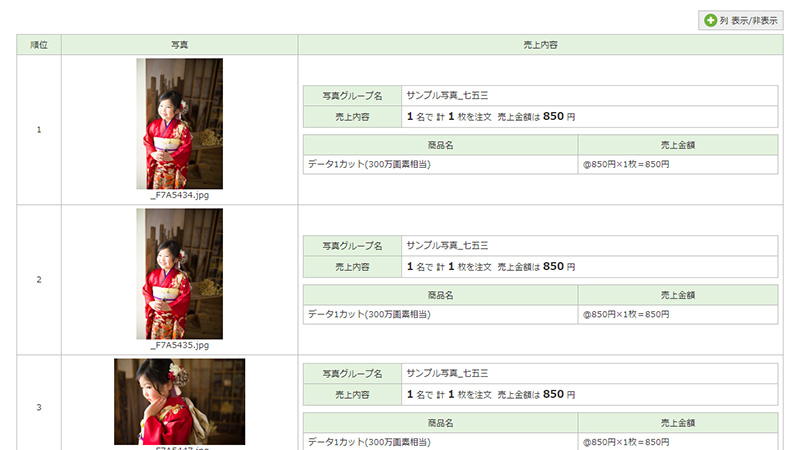Viewport: 800px width, 450px height.
Task: Click 売上金額 header in rank 1 row
Action: point(678,145)
